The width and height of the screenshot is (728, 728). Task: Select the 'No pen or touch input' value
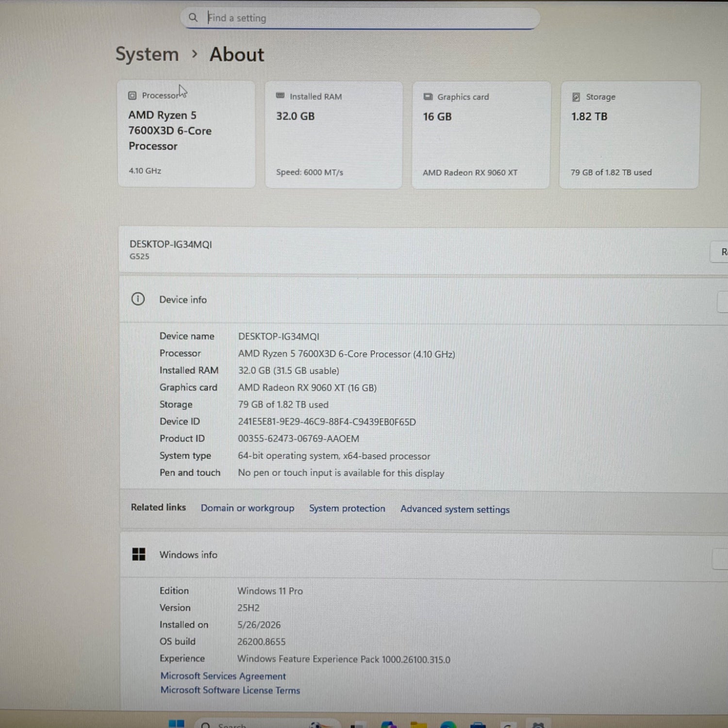[341, 473]
